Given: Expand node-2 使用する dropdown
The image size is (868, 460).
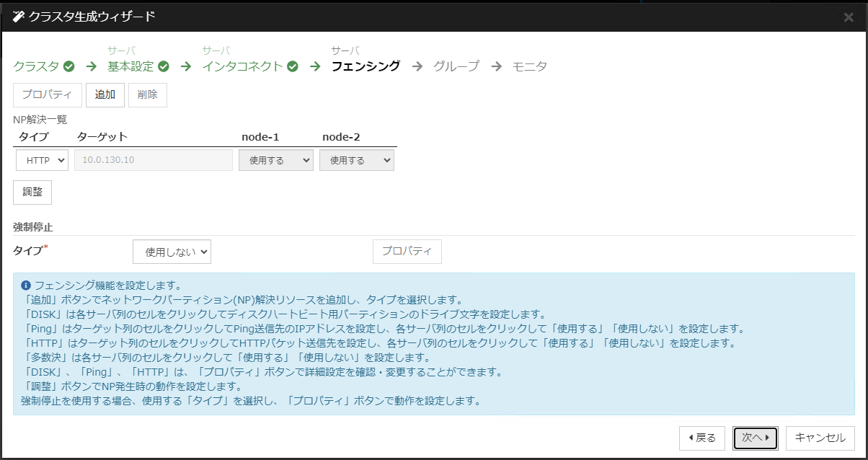Looking at the screenshot, I should point(357,160).
